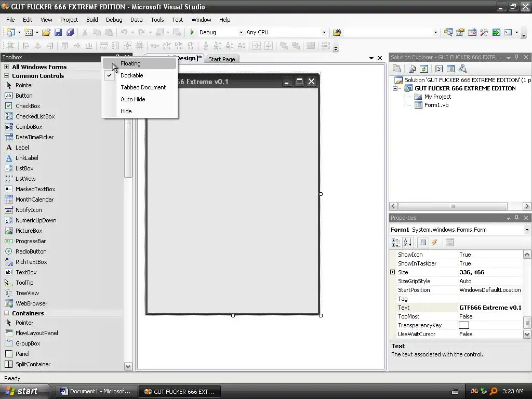Open Object Browser toolbar icon

[x=472, y=32]
